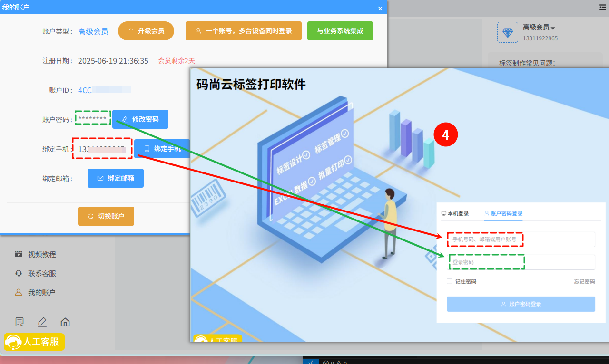
Task: Click the 标签制作常见问题 heading
Action: point(527,63)
